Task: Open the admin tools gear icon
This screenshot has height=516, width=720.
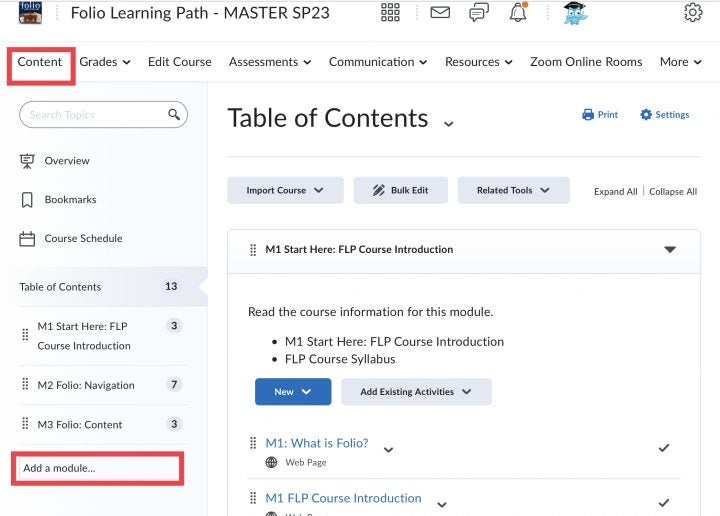Action: pyautogui.click(x=692, y=12)
